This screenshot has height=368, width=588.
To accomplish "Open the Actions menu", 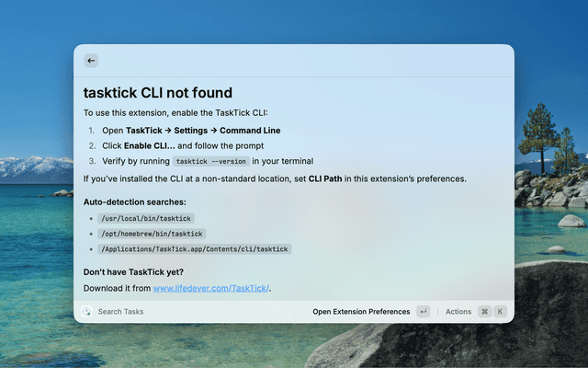I will tap(458, 312).
